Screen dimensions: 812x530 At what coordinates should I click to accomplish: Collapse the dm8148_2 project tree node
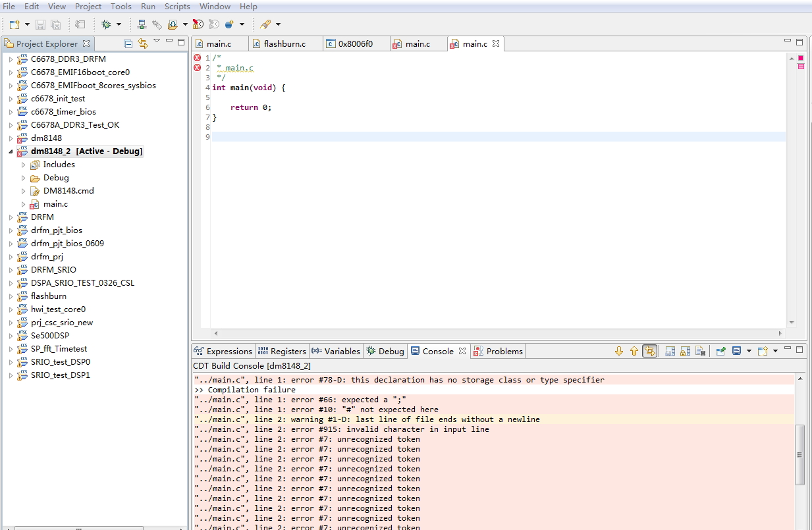pos(11,151)
